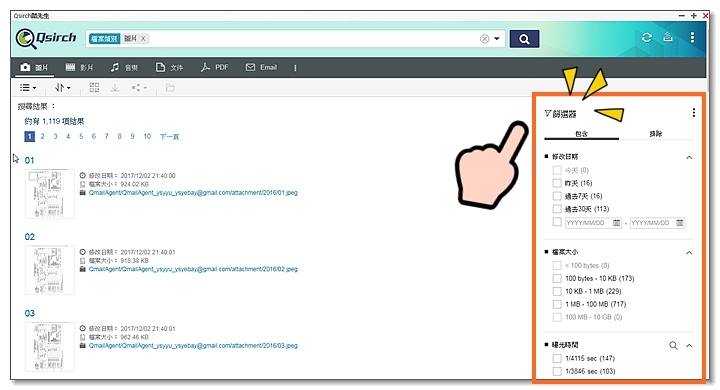Click the thumbnail of result 01
Viewport: 720px width, 390px height.
pos(50,193)
